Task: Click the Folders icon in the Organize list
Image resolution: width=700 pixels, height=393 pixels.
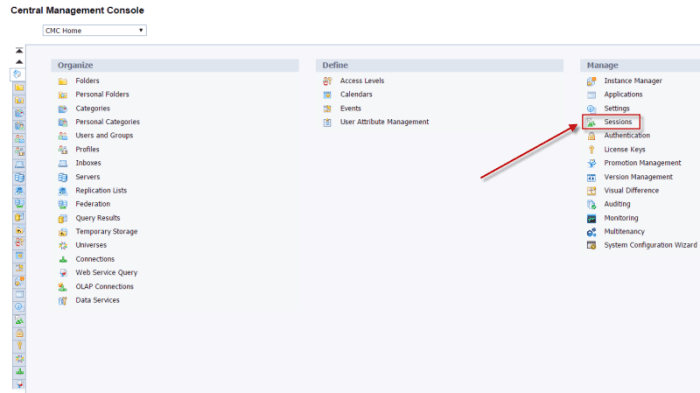Action: 63,81
